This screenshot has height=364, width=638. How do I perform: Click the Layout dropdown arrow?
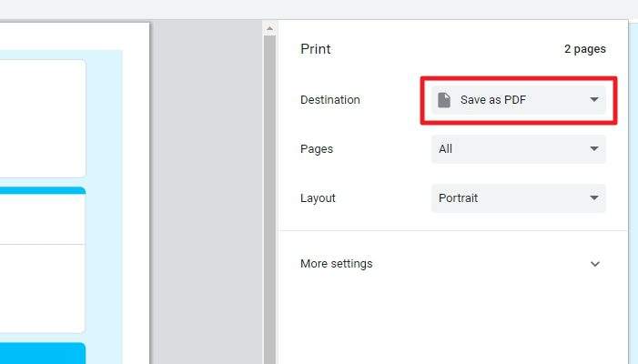tap(594, 198)
